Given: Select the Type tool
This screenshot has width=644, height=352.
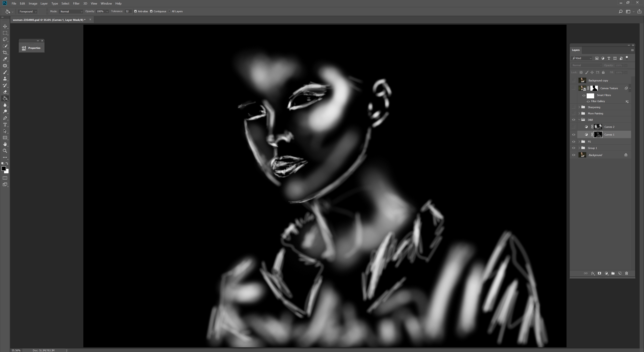Looking at the screenshot, I should pos(5,125).
